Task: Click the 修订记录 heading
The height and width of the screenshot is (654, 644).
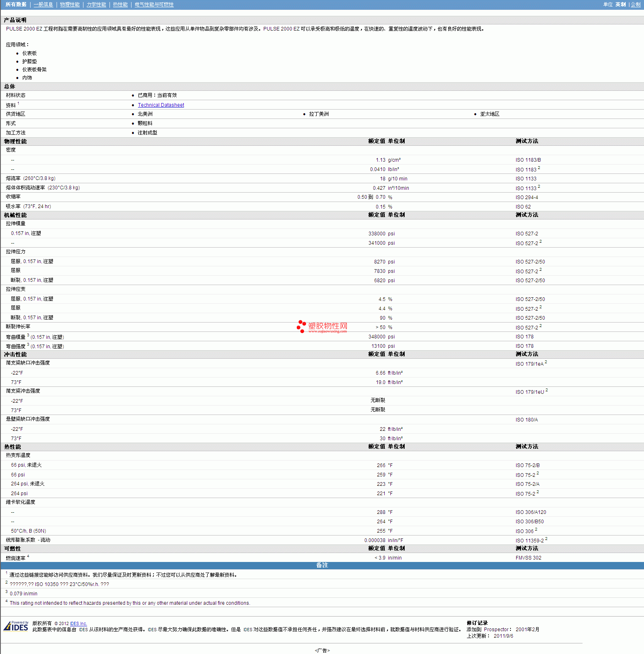Action: coord(477,623)
